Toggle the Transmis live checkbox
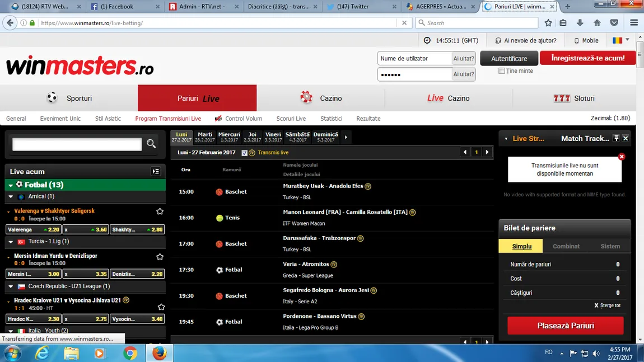644x362 pixels. (244, 153)
